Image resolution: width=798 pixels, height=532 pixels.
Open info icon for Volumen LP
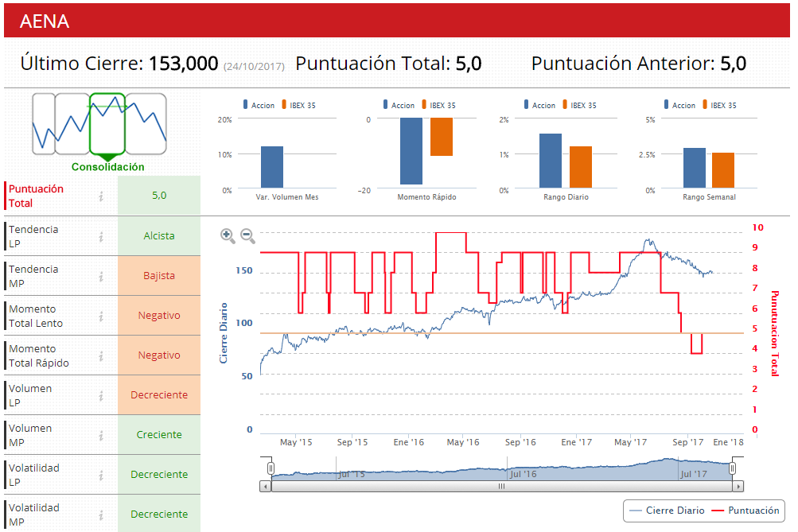(x=101, y=396)
